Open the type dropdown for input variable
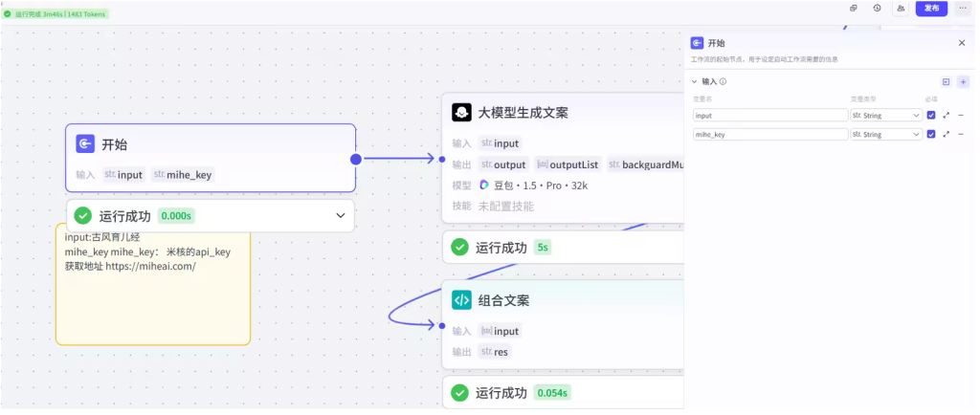 click(x=885, y=115)
